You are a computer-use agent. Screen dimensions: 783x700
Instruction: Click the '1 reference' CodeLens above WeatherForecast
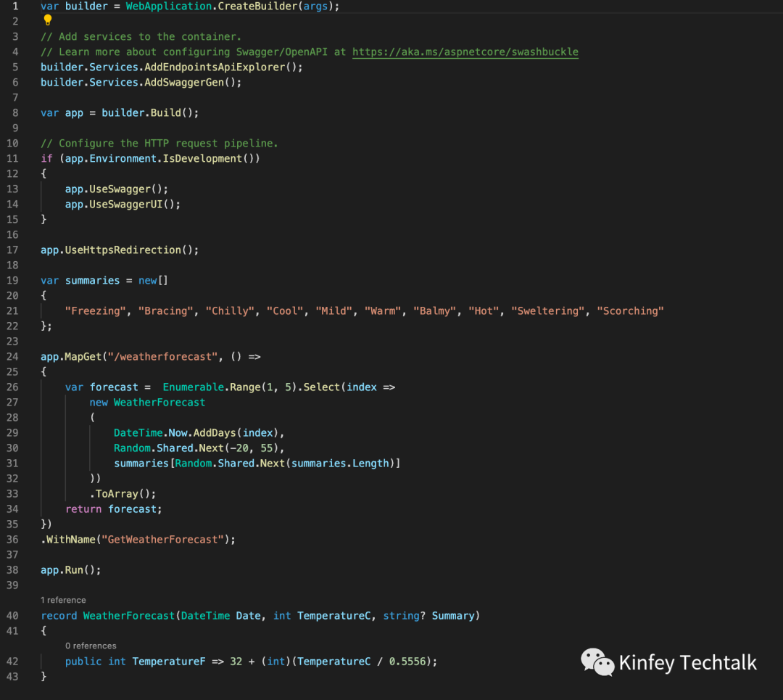[x=63, y=600]
